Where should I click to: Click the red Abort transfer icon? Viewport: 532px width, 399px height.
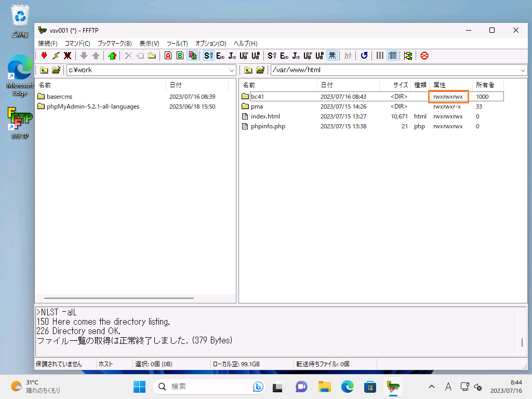(x=424, y=56)
